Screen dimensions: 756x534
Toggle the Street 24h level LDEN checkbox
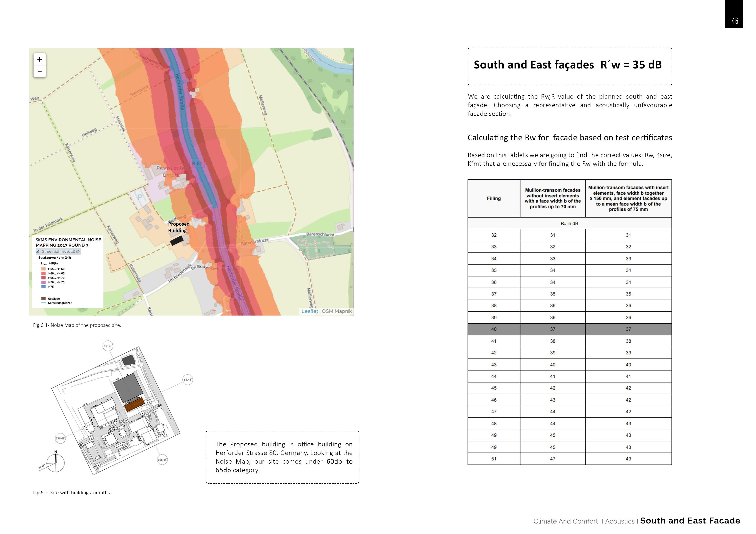pos(37,251)
